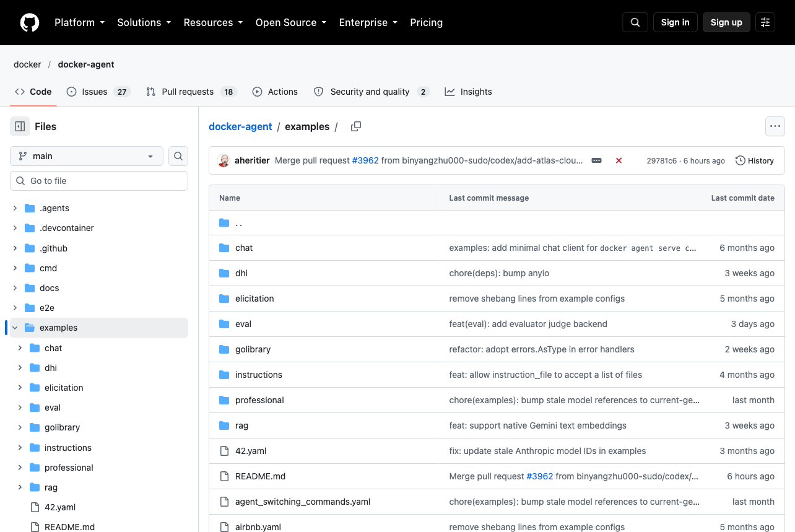795x532 pixels.
Task: Open aheritier's avatar image
Action: pyautogui.click(x=224, y=160)
